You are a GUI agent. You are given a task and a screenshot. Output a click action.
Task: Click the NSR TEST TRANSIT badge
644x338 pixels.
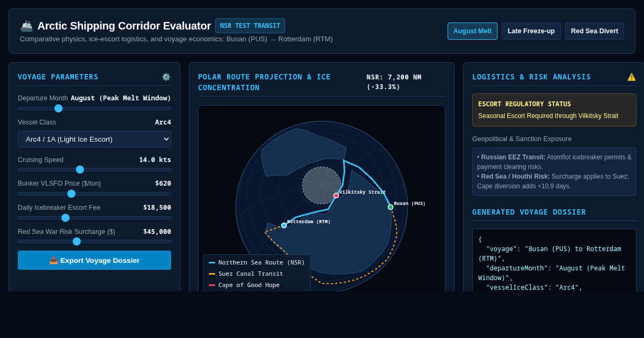pyautogui.click(x=250, y=26)
